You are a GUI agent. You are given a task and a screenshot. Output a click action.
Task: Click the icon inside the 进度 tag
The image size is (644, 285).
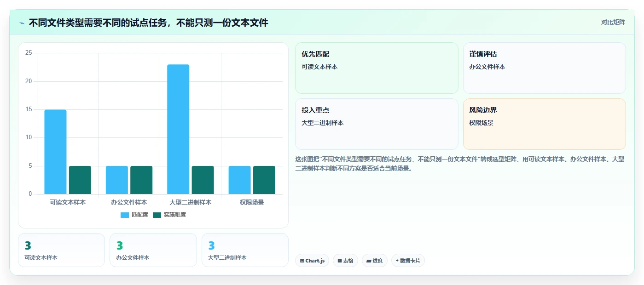click(369, 261)
